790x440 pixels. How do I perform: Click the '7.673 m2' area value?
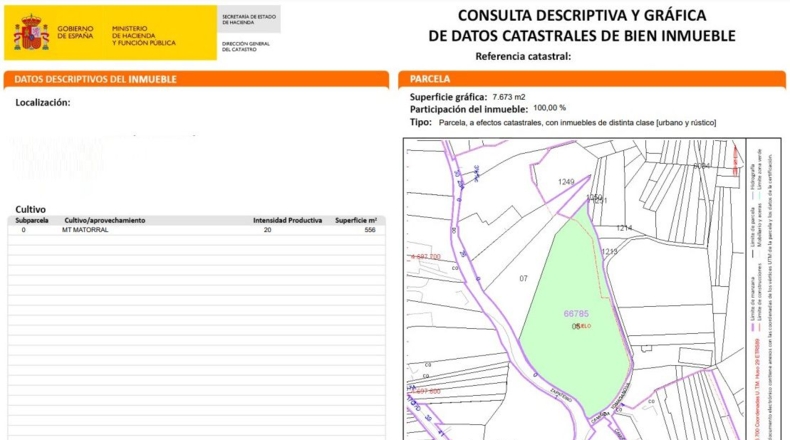click(x=509, y=97)
